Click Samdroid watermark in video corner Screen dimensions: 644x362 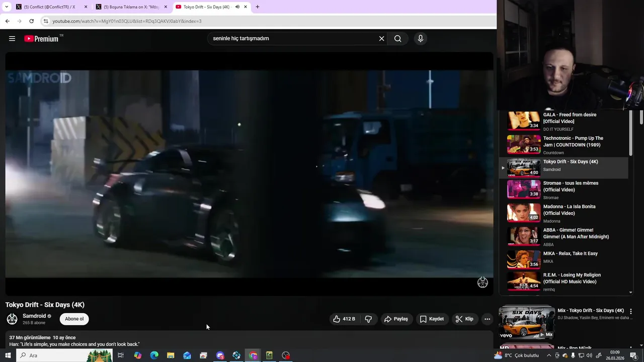coord(482,282)
